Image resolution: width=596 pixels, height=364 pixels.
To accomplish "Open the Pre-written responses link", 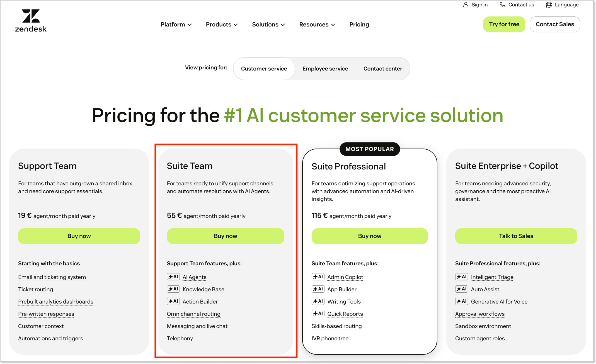I will click(x=46, y=314).
